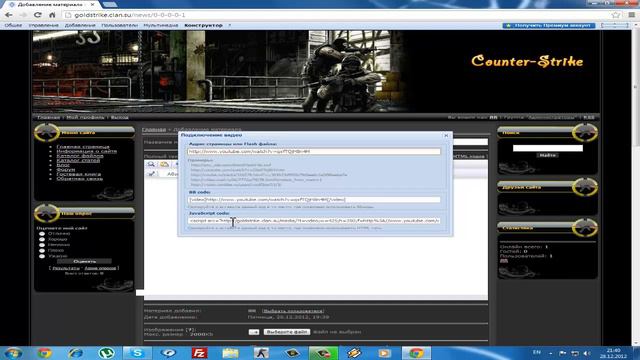
Task: Open Форум menu link
Action: click(x=66, y=169)
